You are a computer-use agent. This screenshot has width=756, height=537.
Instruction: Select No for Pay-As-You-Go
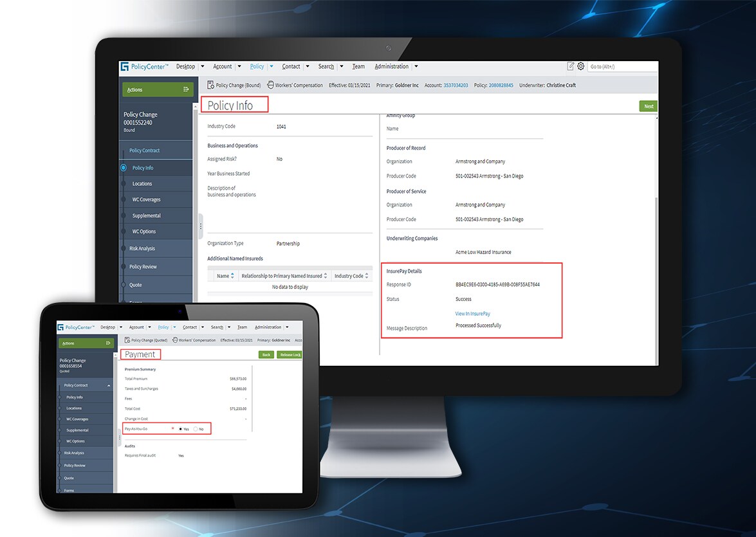[195, 428]
